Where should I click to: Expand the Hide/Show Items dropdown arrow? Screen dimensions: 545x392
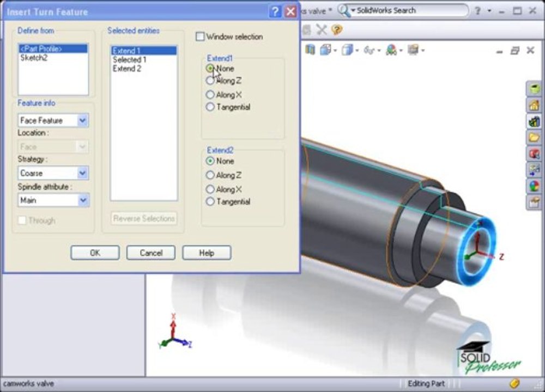(x=379, y=51)
